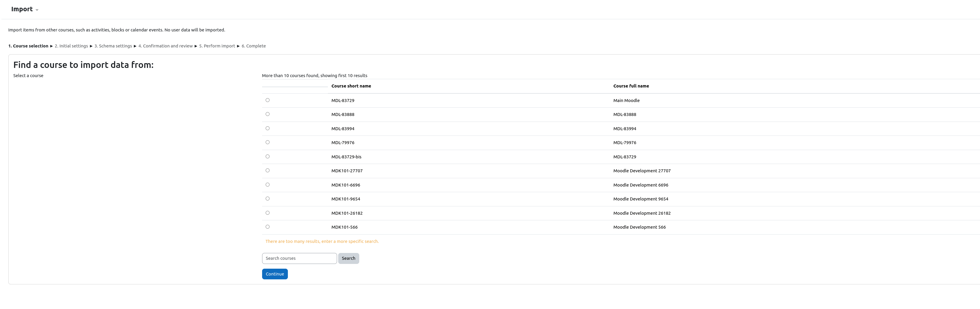
Task: Click Moodle Development 26182 full name
Action: pos(642,214)
